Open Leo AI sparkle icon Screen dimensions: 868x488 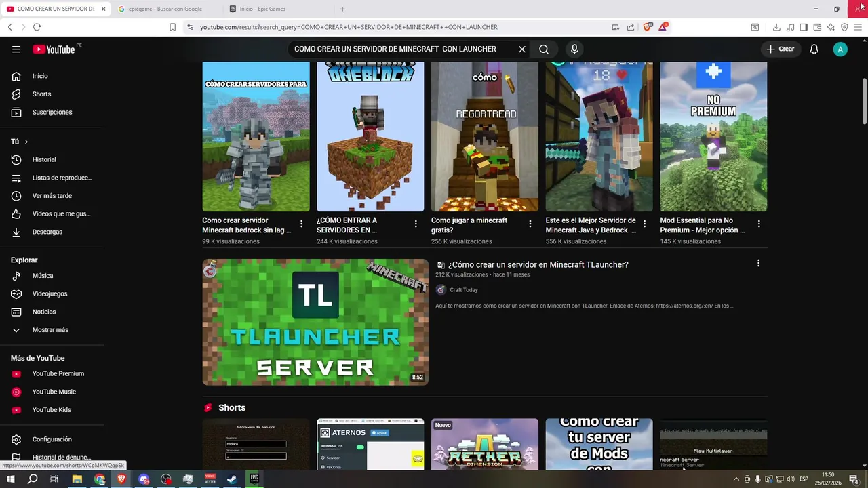tap(831, 27)
